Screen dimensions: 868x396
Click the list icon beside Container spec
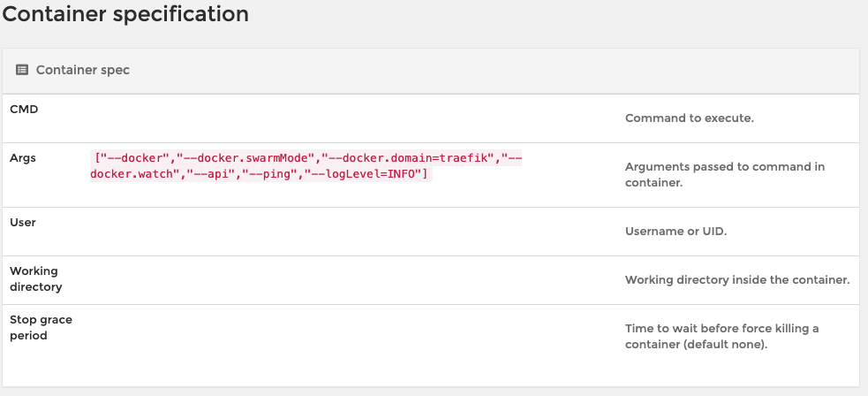pyautogui.click(x=22, y=70)
